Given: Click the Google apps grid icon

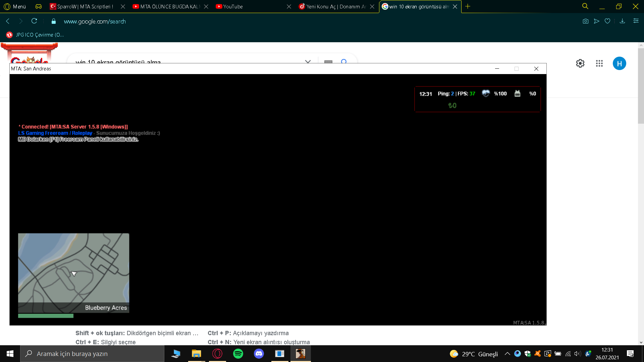Looking at the screenshot, I should [599, 63].
